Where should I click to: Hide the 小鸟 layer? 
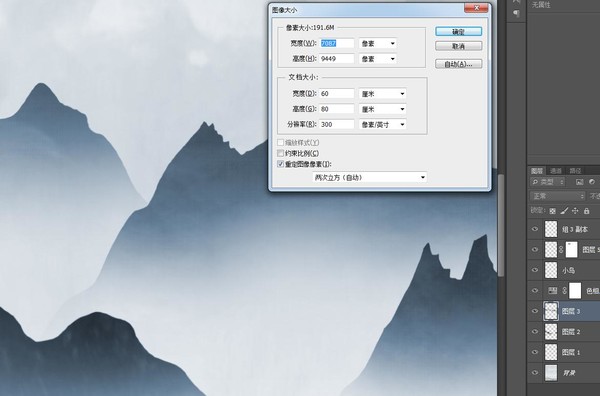tap(535, 270)
